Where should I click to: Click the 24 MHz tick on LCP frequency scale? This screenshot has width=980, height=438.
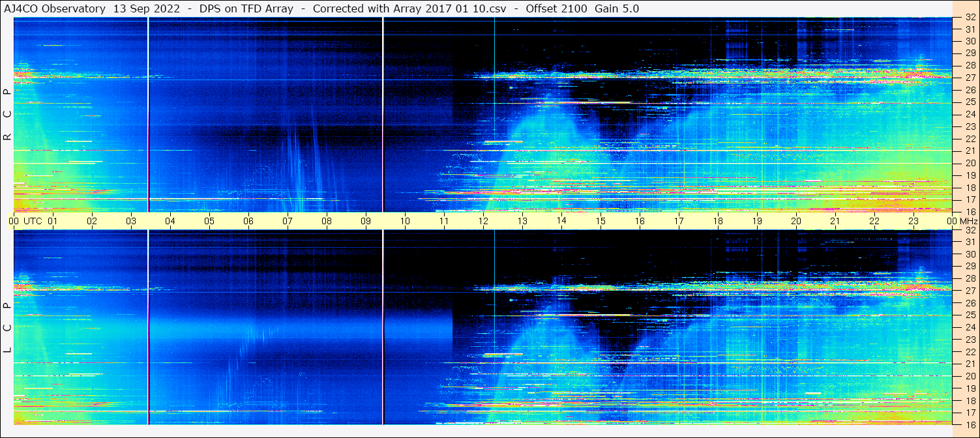pyautogui.click(x=970, y=328)
